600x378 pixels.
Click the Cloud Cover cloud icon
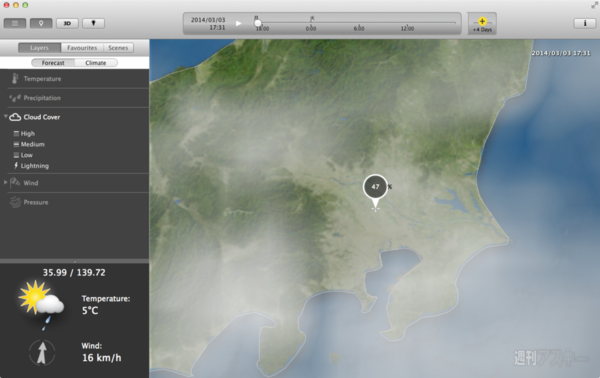(15, 117)
